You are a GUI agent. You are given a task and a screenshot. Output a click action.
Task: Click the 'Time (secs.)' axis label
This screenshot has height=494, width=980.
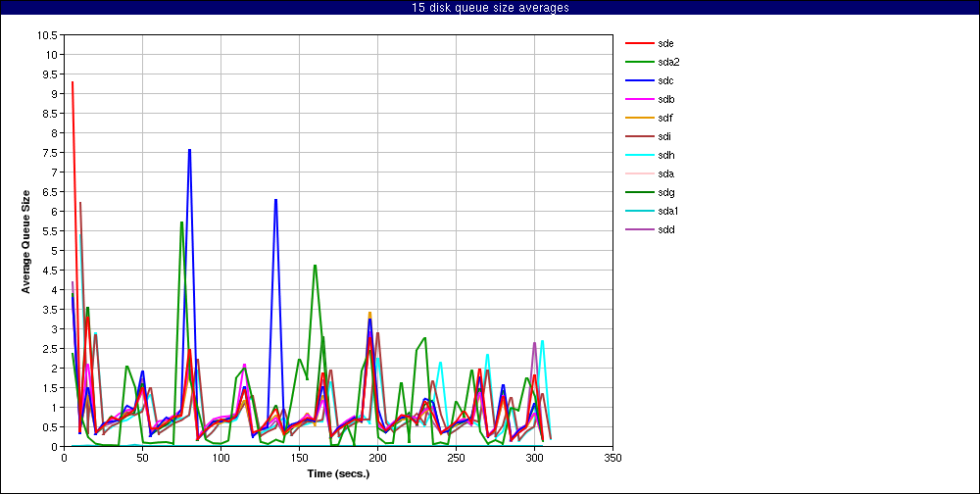pyautogui.click(x=339, y=473)
